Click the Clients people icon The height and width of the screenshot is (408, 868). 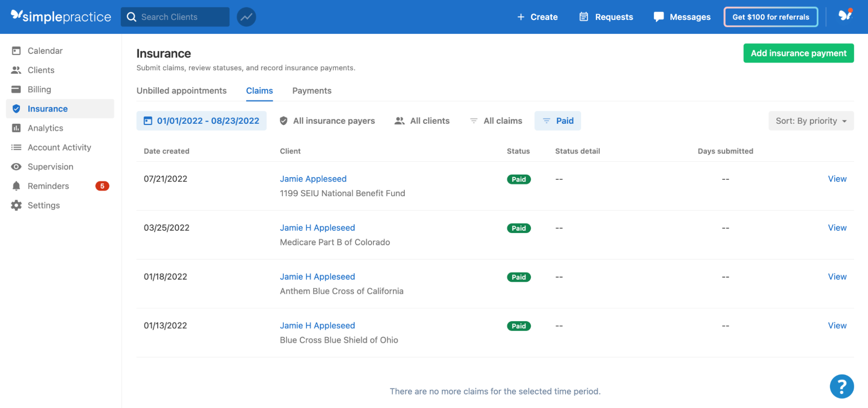(x=17, y=70)
